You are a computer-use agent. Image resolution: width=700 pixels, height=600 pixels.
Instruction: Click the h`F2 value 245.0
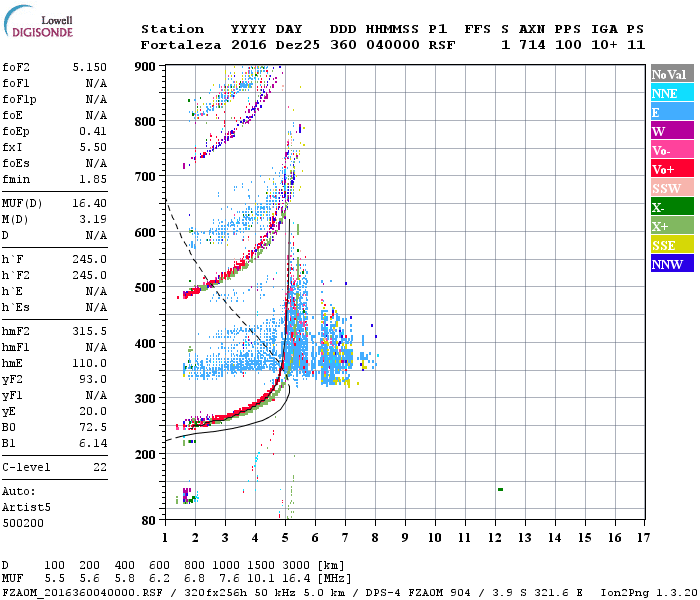[x=90, y=275]
